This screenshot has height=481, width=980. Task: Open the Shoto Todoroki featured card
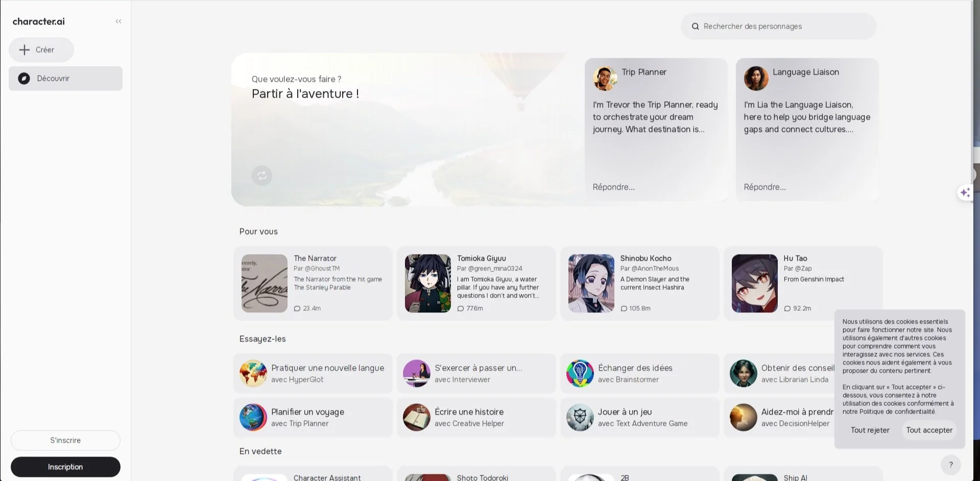[x=476, y=474]
